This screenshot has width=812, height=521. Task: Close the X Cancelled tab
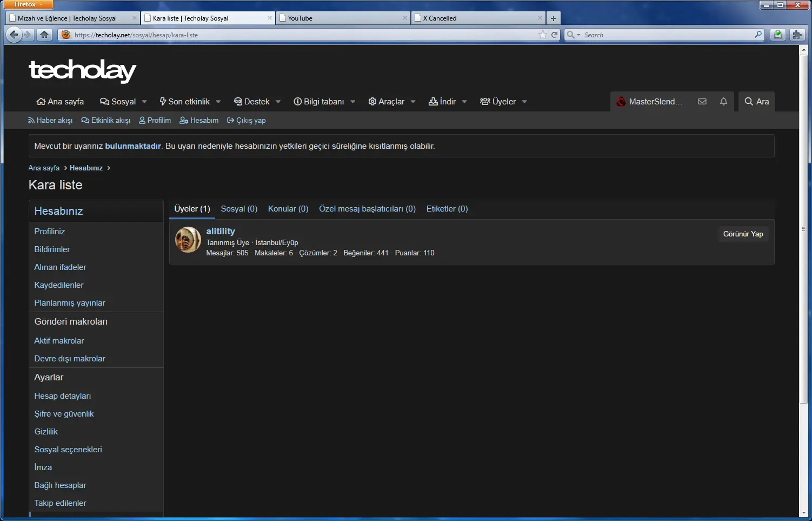point(540,18)
